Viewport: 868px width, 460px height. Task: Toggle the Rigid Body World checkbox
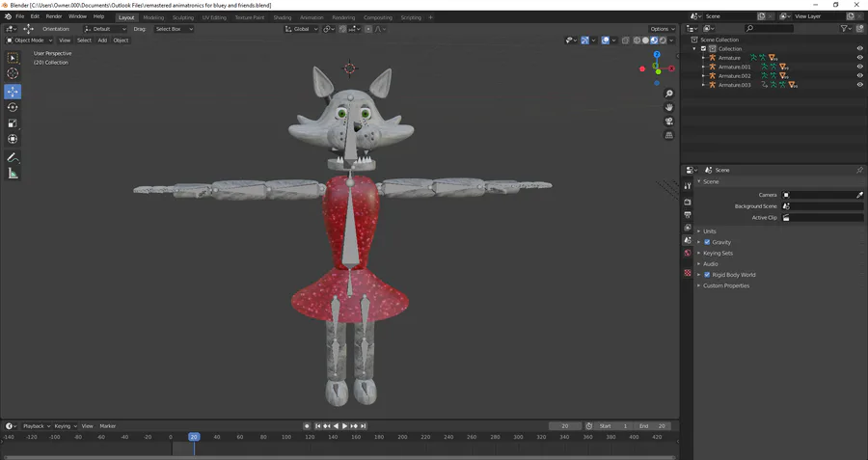707,275
